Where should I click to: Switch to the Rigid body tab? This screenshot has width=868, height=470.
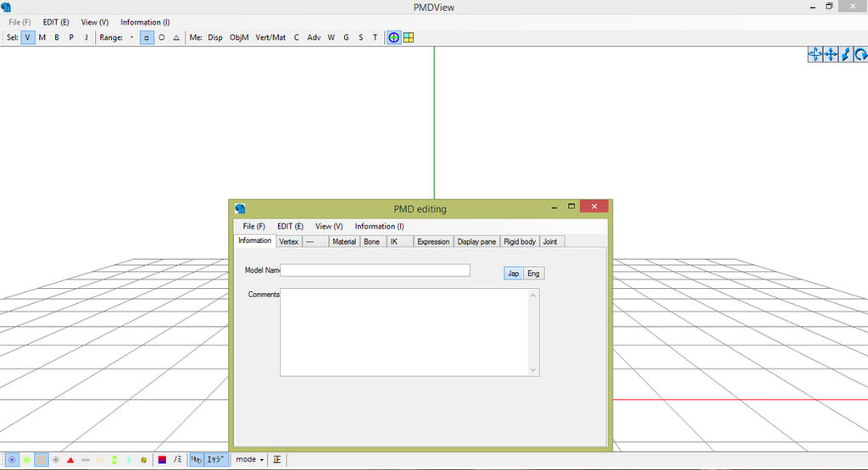(x=520, y=241)
